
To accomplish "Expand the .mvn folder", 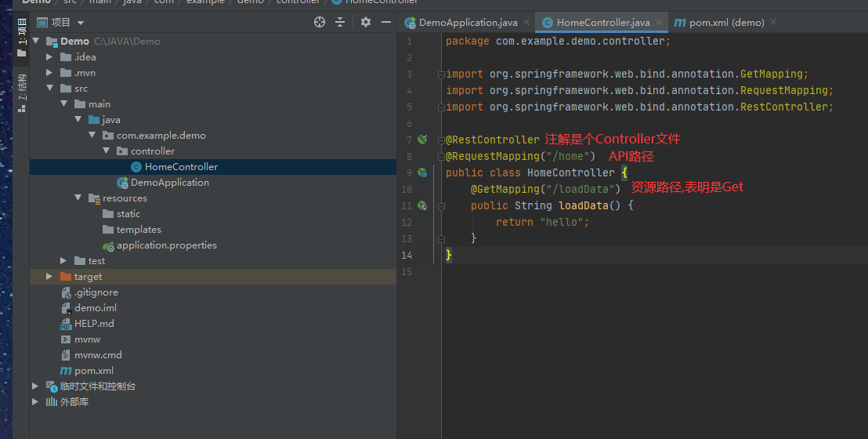I will (49, 73).
